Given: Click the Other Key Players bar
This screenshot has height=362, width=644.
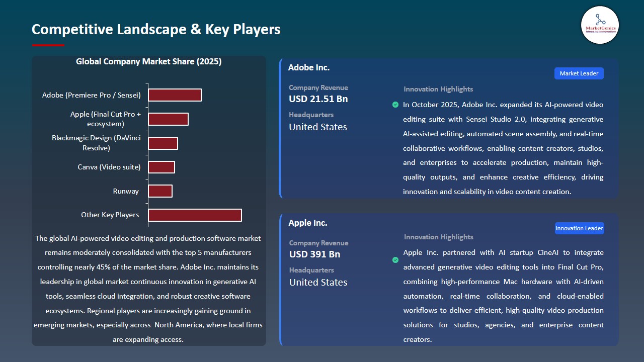Looking at the screenshot, I should pos(195,215).
